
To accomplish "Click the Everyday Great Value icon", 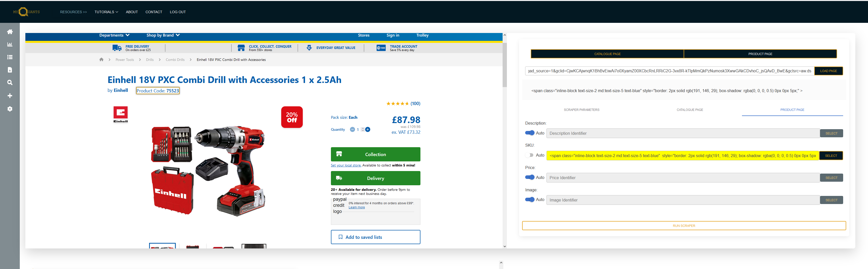I will pyautogui.click(x=309, y=48).
